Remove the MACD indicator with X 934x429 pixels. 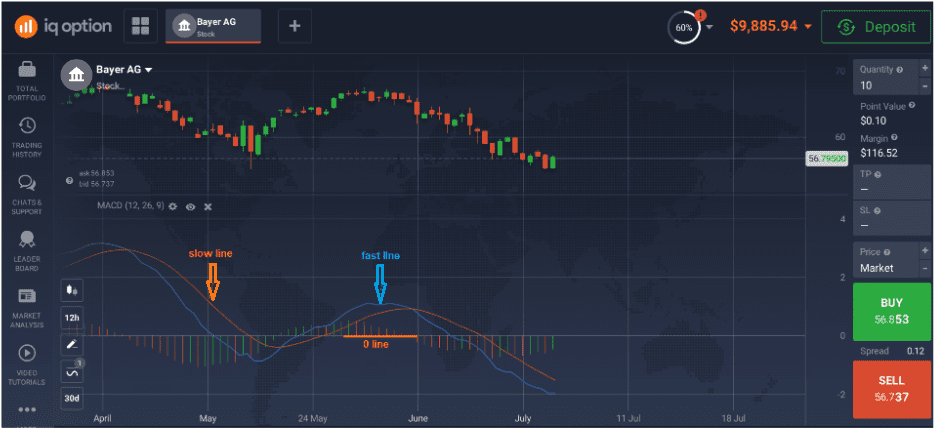click(x=208, y=206)
